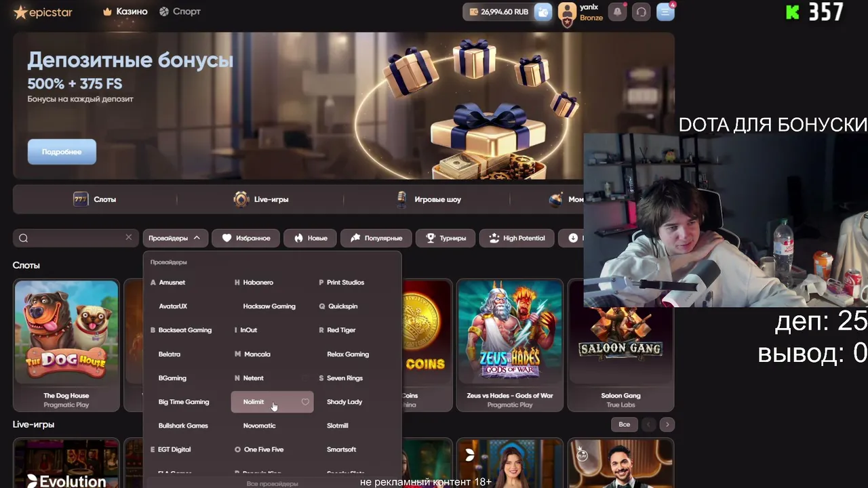
Task: Switch to the Спорт tab
Action: click(180, 12)
